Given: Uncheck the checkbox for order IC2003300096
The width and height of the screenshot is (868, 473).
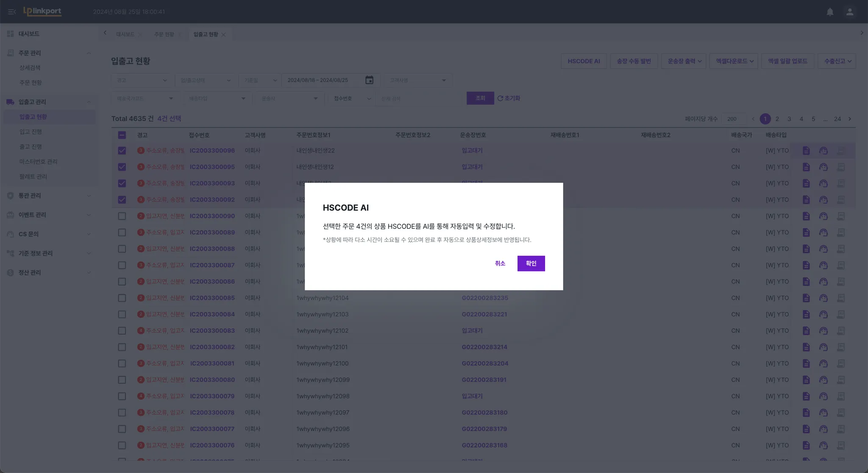Looking at the screenshot, I should [122, 151].
